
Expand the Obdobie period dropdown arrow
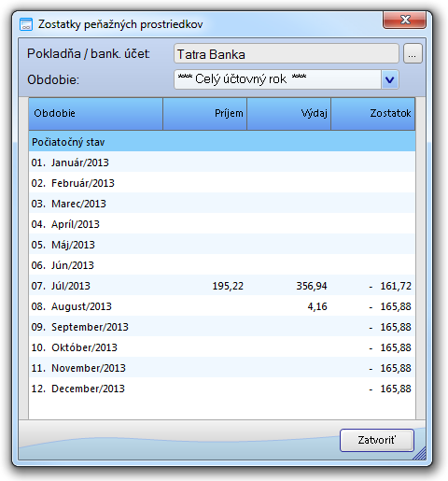tap(389, 79)
